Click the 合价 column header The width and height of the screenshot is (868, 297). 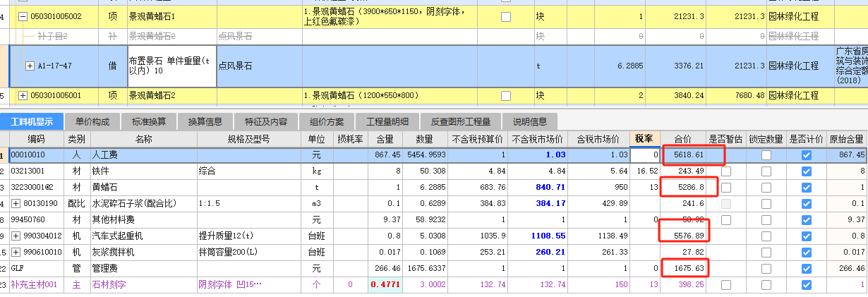[682, 138]
